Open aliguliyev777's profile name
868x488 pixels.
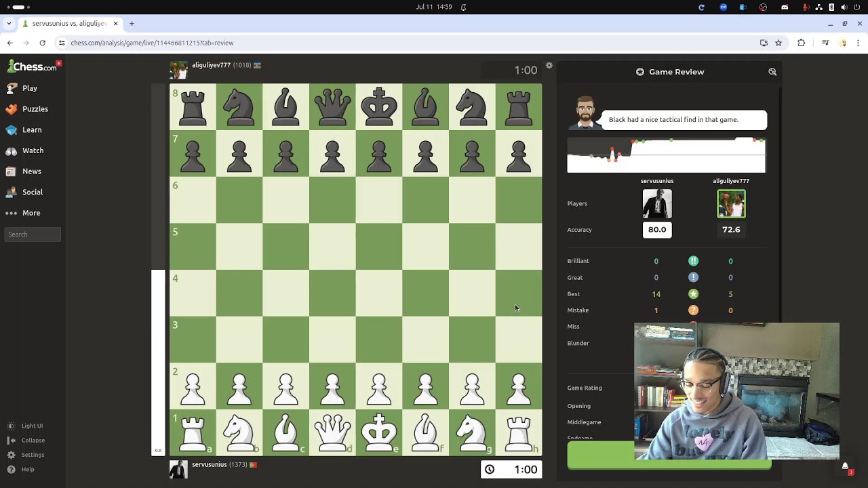coord(211,65)
